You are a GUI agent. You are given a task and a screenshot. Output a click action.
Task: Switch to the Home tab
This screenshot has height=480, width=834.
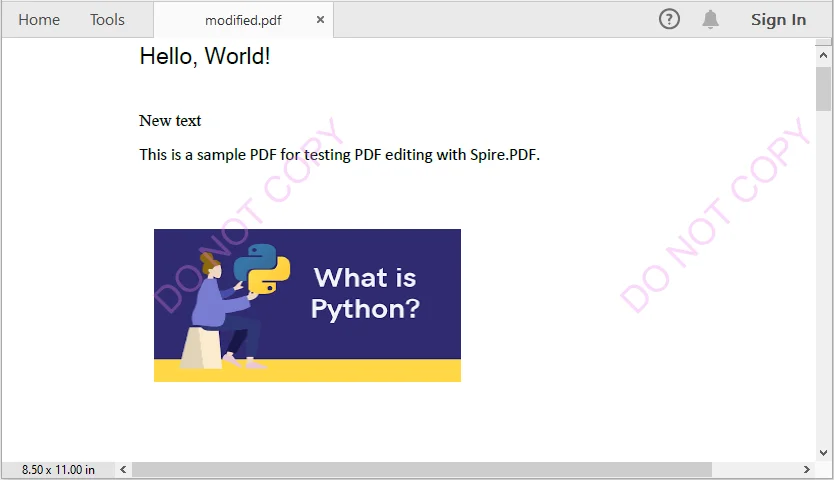click(39, 20)
